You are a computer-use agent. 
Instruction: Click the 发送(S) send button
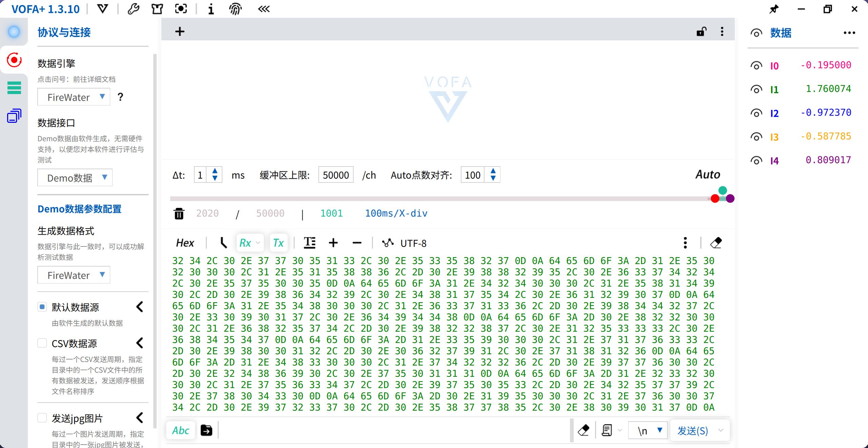[692, 430]
